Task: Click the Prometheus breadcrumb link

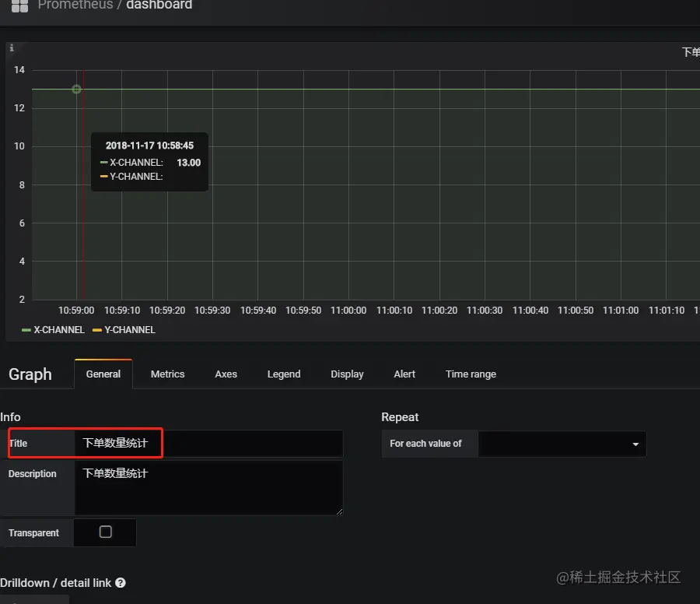Action: pyautogui.click(x=75, y=5)
